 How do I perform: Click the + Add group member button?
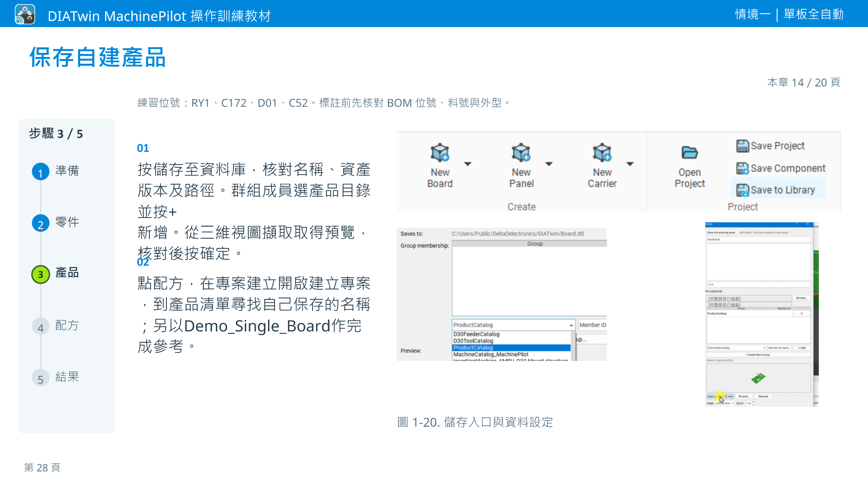coord(802,348)
